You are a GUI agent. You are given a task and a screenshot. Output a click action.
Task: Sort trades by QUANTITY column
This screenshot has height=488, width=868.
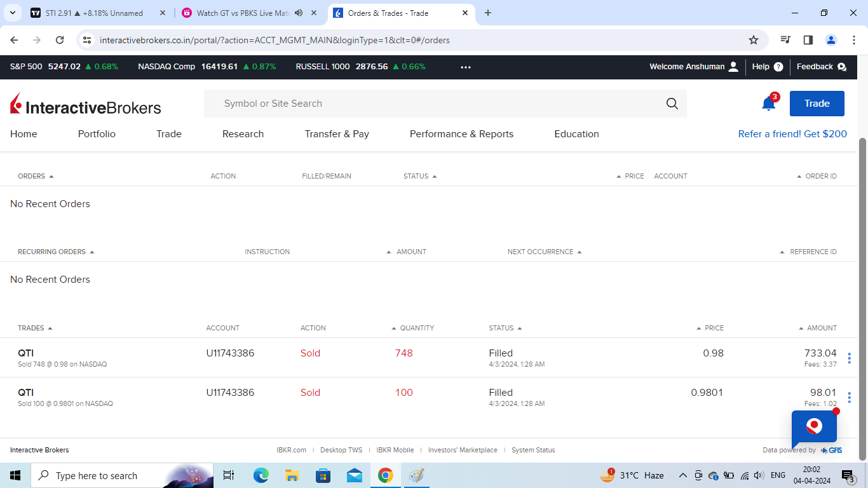point(413,328)
